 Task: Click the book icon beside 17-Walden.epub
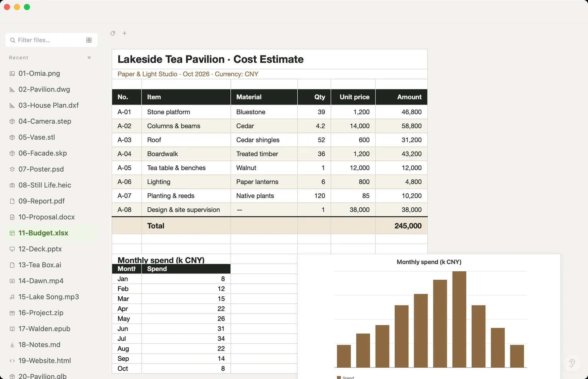coord(12,329)
